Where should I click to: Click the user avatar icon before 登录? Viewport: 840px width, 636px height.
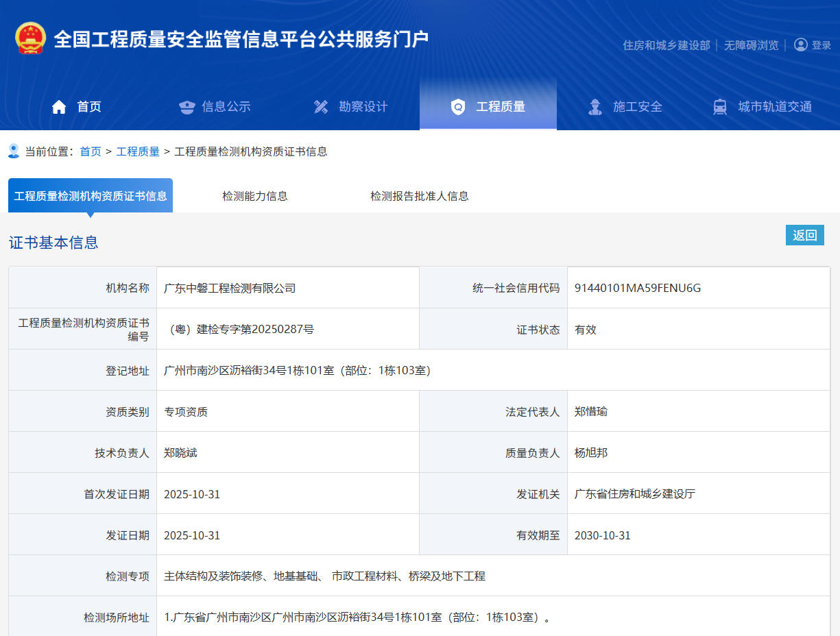(801, 44)
